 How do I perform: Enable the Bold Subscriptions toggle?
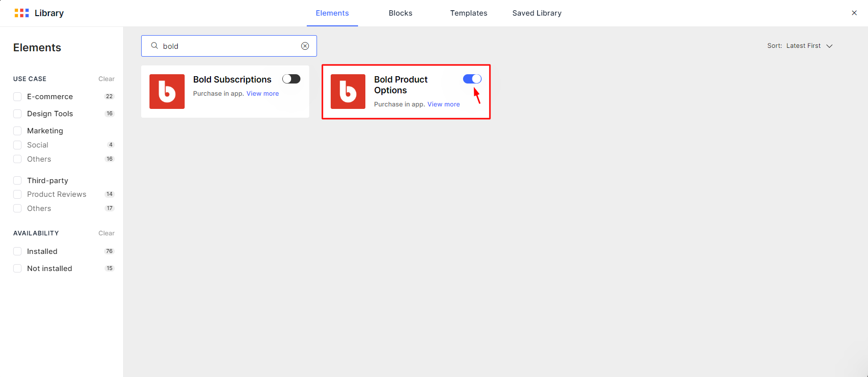click(291, 79)
